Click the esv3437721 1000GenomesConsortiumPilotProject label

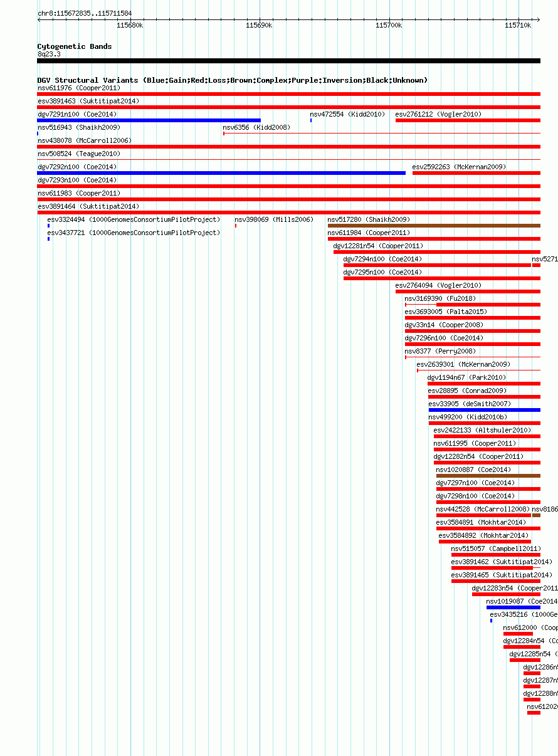point(134,233)
